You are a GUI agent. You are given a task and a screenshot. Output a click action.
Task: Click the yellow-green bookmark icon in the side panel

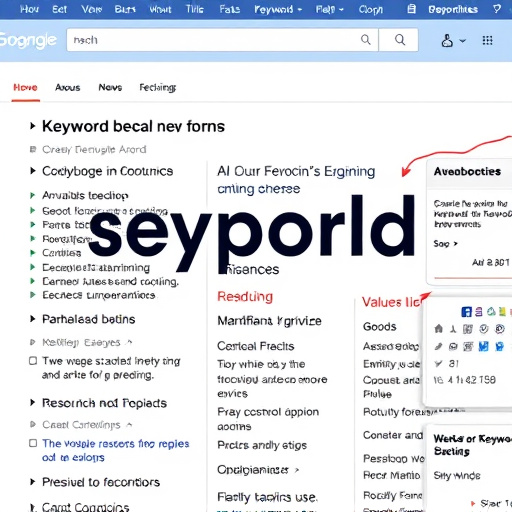pyautogui.click(x=503, y=312)
